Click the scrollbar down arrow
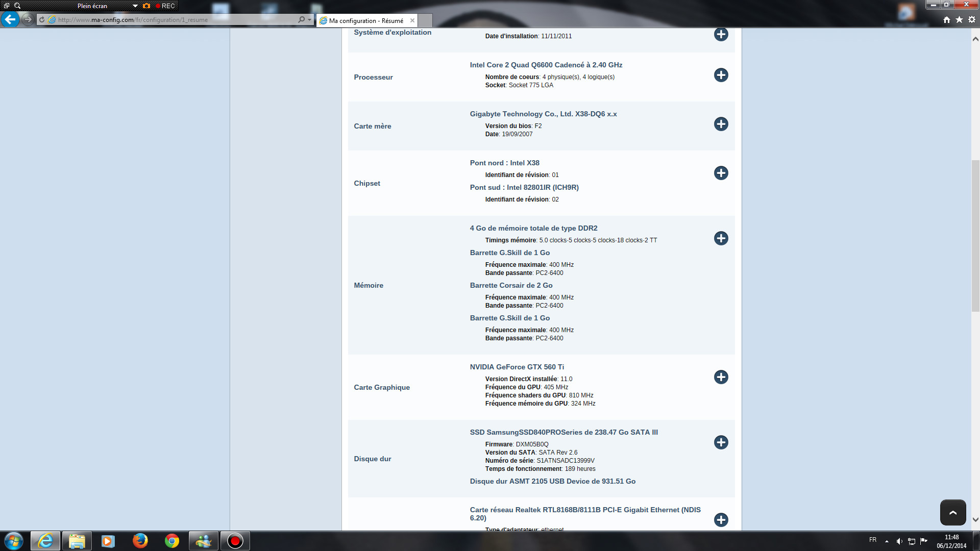 click(x=975, y=519)
